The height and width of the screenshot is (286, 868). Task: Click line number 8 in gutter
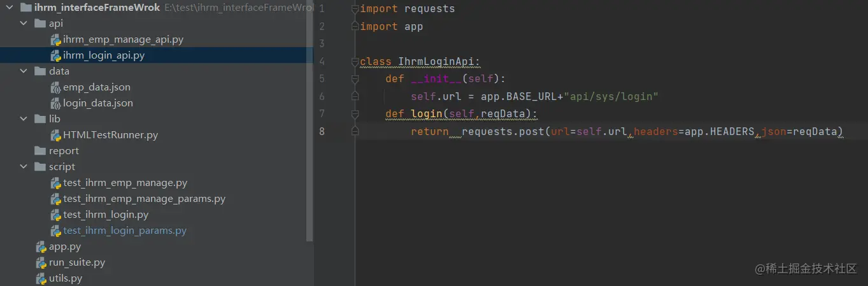[322, 131]
